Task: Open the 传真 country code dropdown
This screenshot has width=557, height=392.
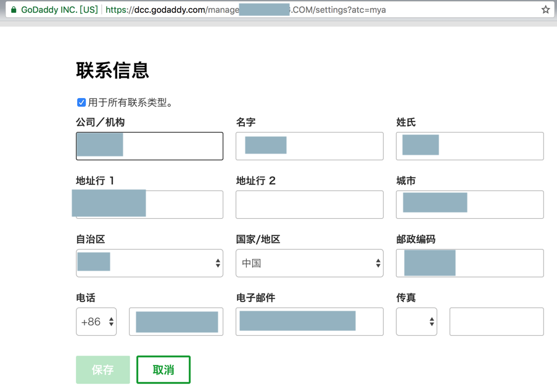Action: (x=416, y=322)
